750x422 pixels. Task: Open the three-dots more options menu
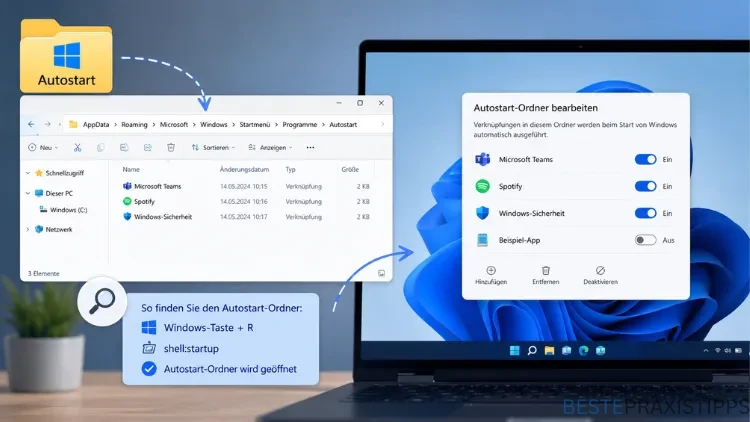[x=310, y=147]
